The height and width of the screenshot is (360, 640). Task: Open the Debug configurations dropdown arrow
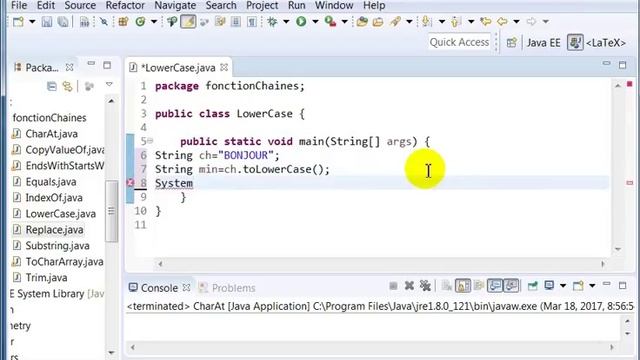coord(286,22)
